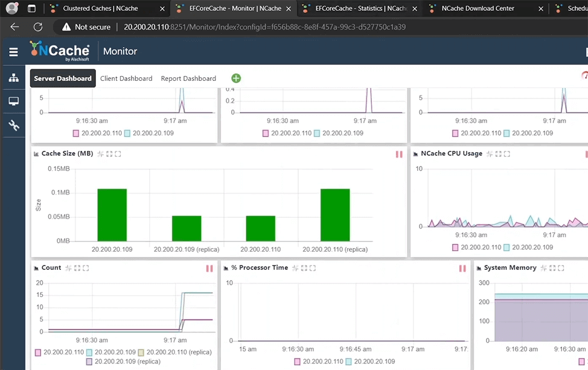Click the expand icon beside Count title

tap(77, 268)
